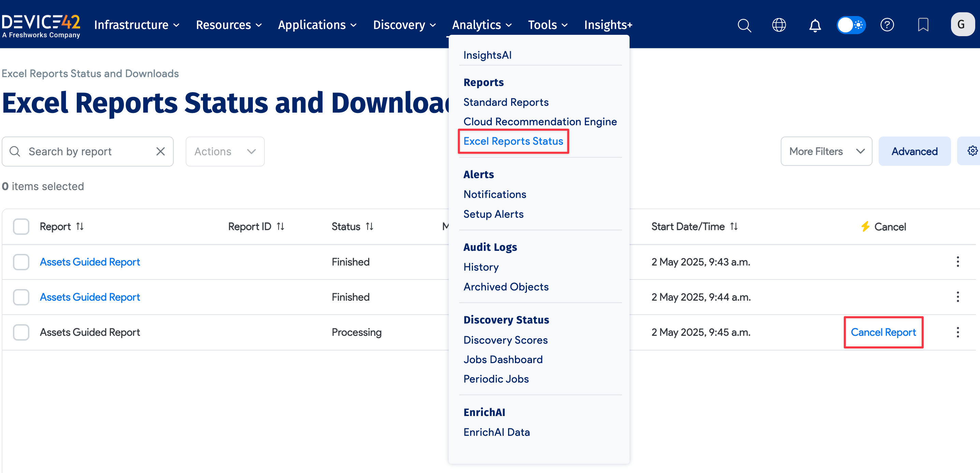980x473 pixels.
Task: Click the search magnifier in report field
Action: (15, 152)
